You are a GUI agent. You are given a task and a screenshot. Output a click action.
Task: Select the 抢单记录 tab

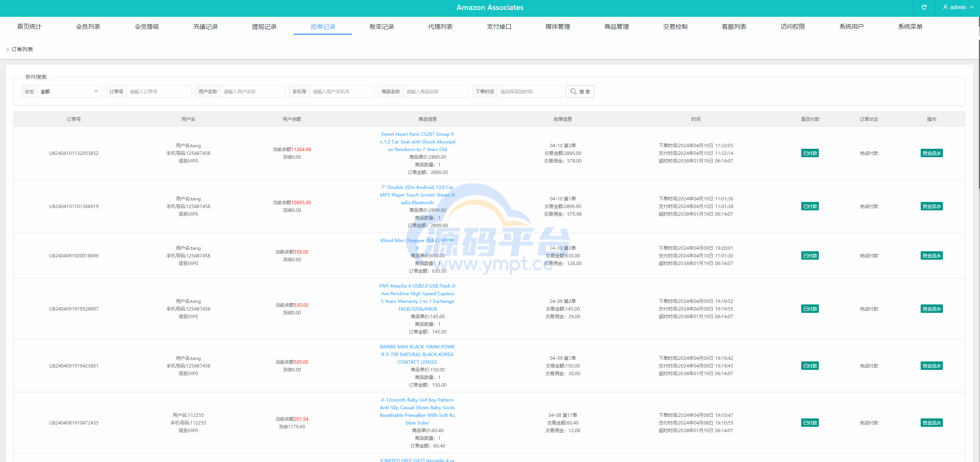(323, 26)
